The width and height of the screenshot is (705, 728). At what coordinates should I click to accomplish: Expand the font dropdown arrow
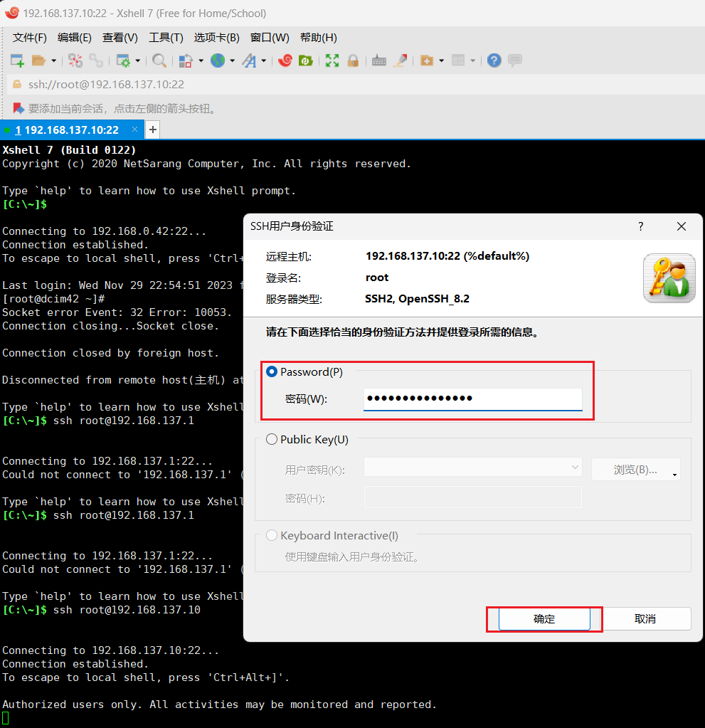point(264,60)
